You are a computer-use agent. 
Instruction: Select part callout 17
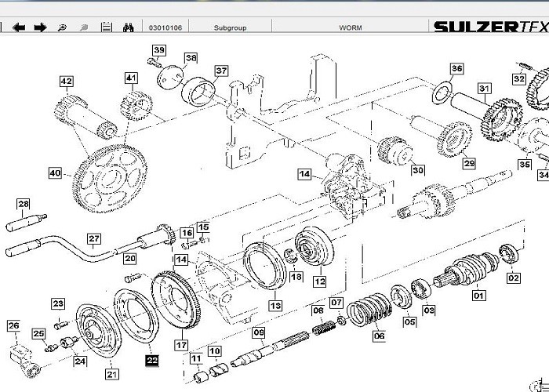181,345
